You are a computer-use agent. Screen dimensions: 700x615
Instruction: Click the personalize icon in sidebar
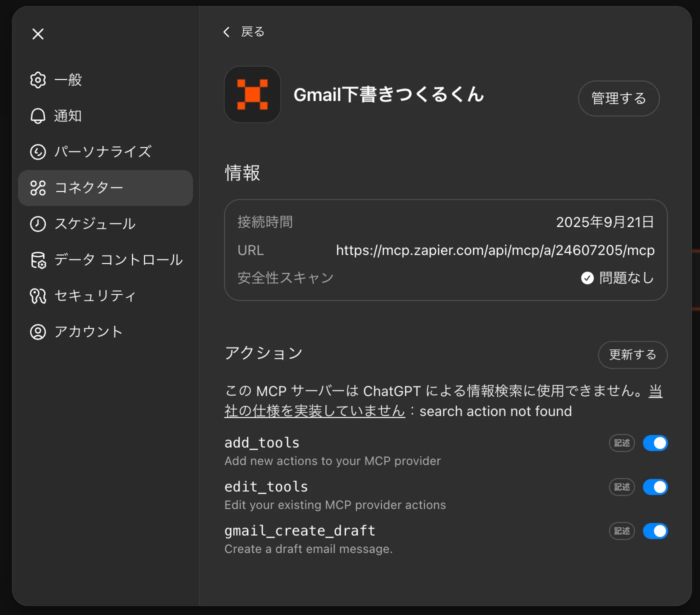pyautogui.click(x=38, y=152)
